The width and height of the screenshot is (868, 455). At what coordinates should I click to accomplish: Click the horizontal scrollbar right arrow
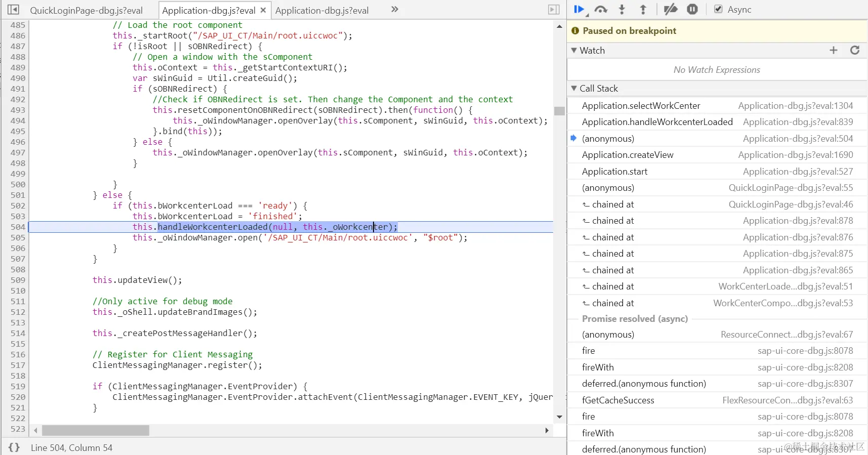click(547, 431)
